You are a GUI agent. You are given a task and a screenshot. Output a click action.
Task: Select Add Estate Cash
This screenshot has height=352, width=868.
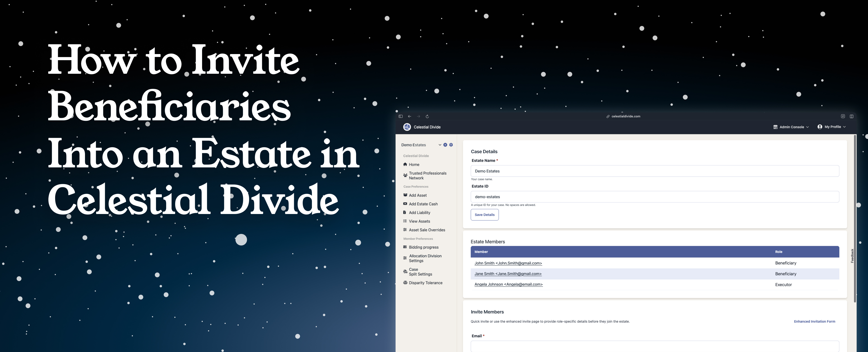point(423,204)
